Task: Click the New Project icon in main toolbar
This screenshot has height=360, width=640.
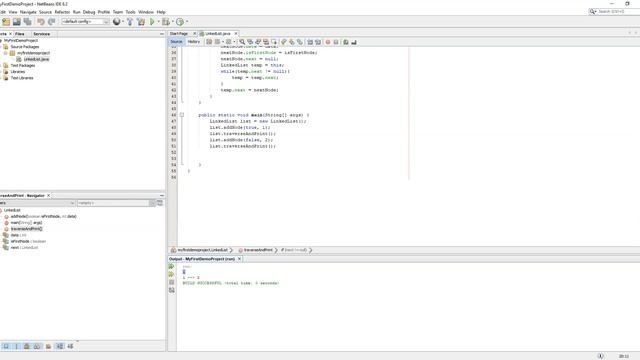Action: click(x=6, y=22)
